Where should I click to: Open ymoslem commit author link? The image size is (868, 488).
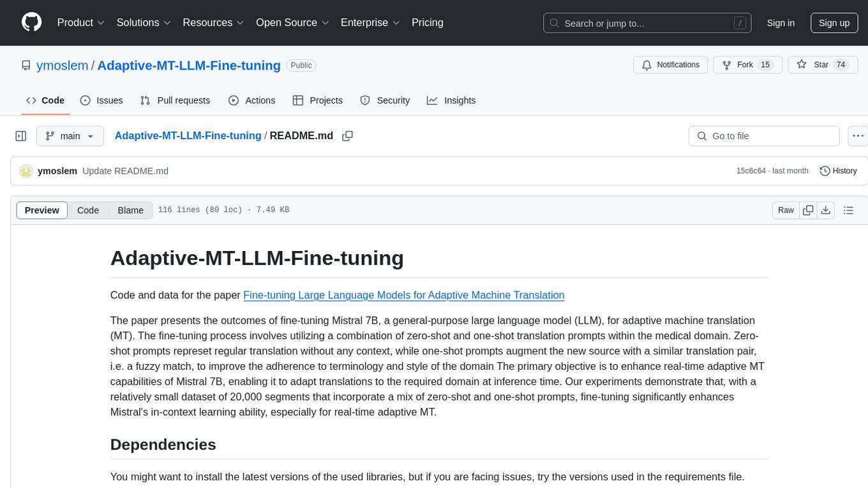pyautogui.click(x=57, y=171)
